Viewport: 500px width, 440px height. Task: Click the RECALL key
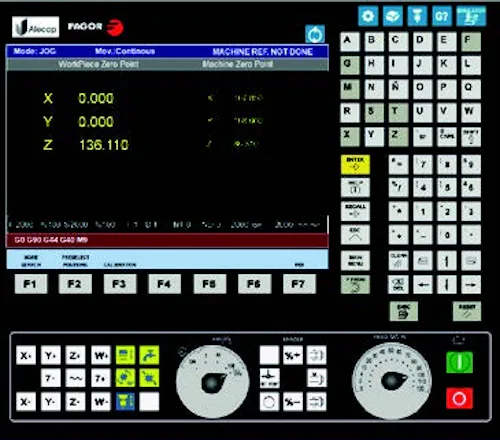pos(355,211)
